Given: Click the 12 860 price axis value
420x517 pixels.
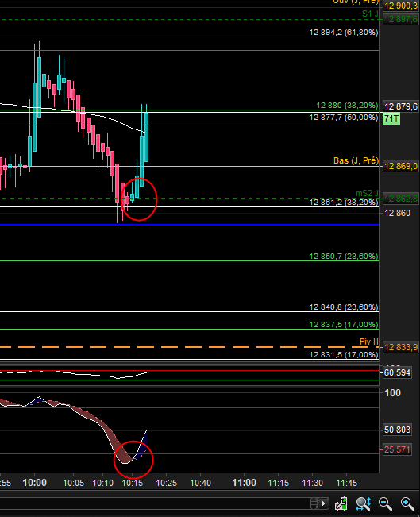Looking at the screenshot, I should pyautogui.click(x=398, y=214).
